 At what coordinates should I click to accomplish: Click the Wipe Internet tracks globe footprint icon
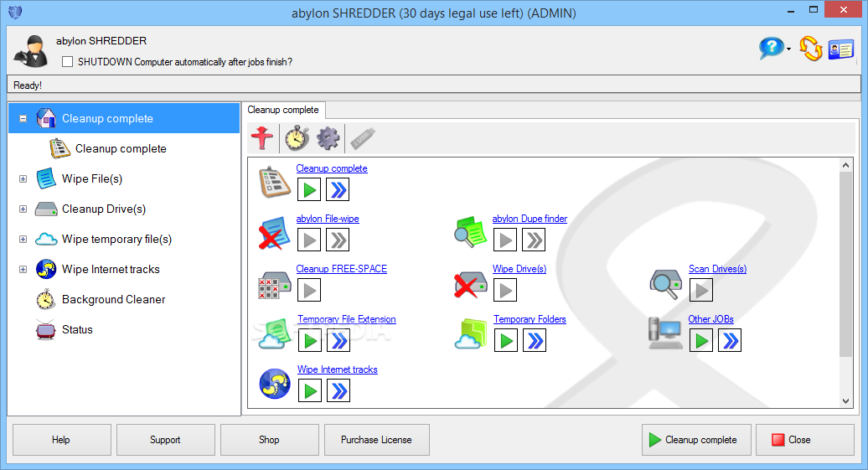(275, 384)
